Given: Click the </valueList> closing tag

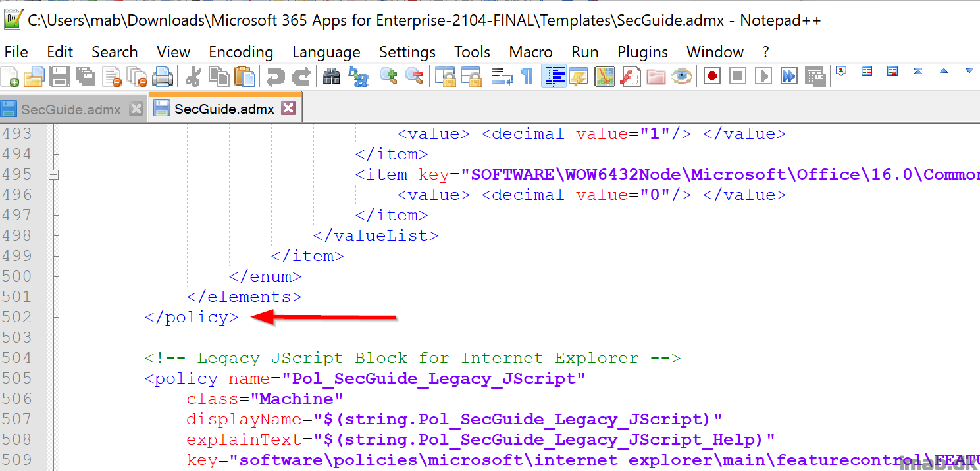Looking at the screenshot, I should [x=376, y=235].
